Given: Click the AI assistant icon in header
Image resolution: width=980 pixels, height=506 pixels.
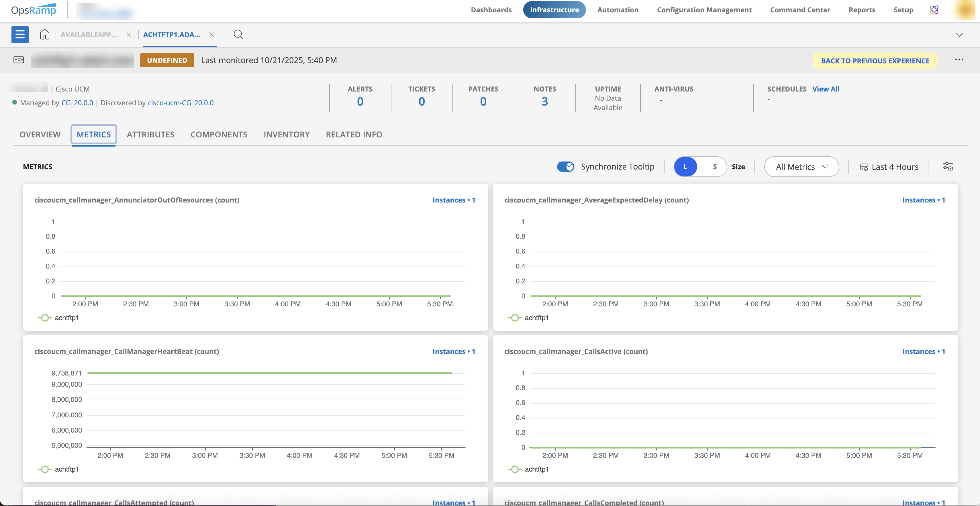Looking at the screenshot, I should [934, 10].
